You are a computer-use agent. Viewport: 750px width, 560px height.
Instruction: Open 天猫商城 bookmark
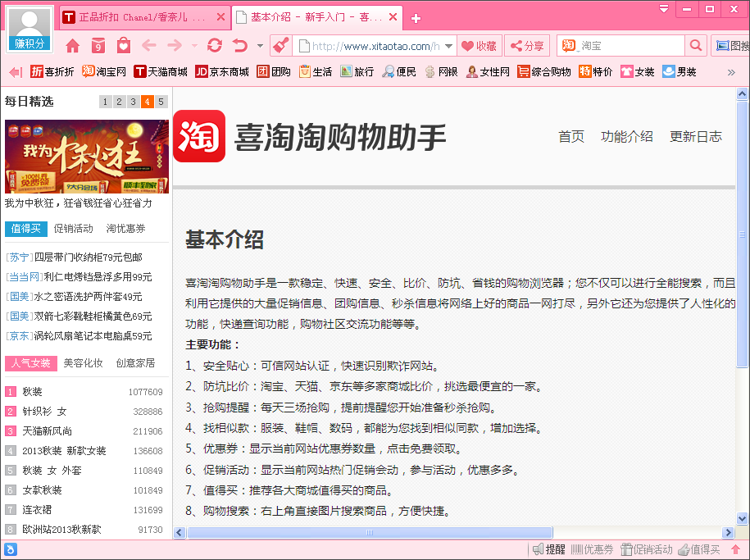(x=161, y=72)
